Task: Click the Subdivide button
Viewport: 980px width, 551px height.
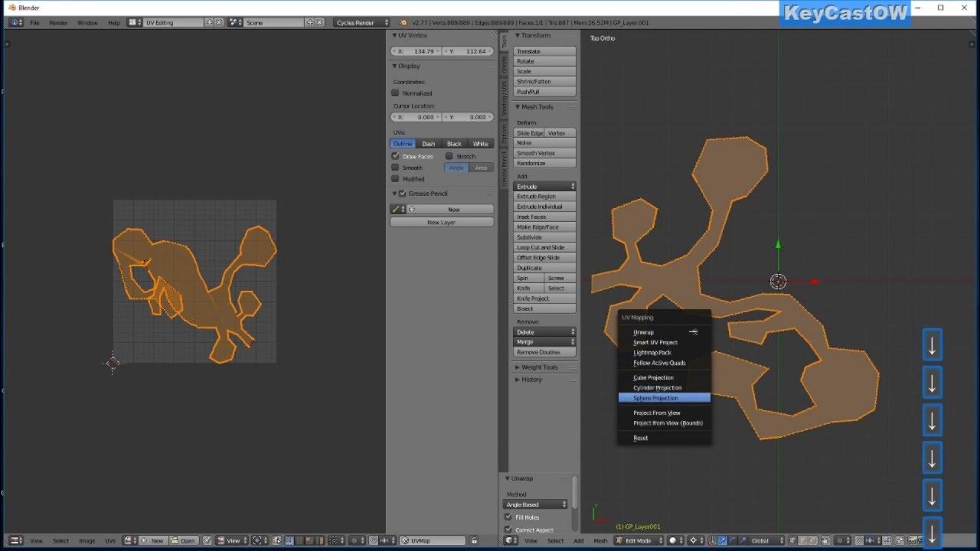Action: point(544,237)
